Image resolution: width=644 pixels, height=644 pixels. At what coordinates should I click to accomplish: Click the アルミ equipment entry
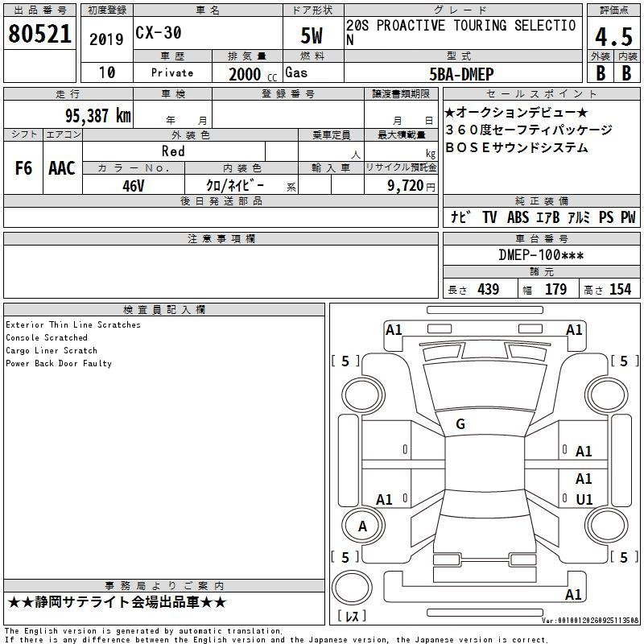[x=579, y=217]
